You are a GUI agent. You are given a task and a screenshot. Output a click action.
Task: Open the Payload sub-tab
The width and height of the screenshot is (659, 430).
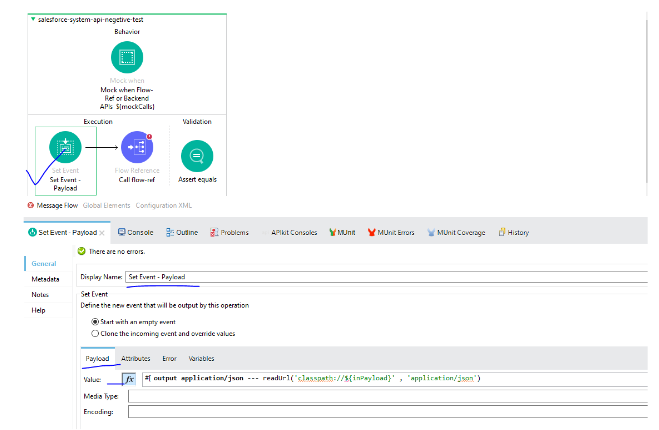97,359
